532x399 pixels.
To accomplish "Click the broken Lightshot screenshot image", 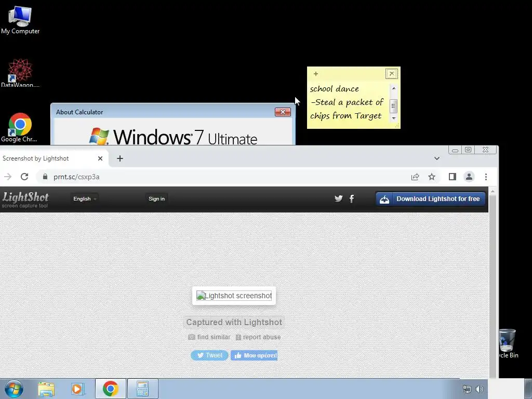I will pyautogui.click(x=234, y=296).
